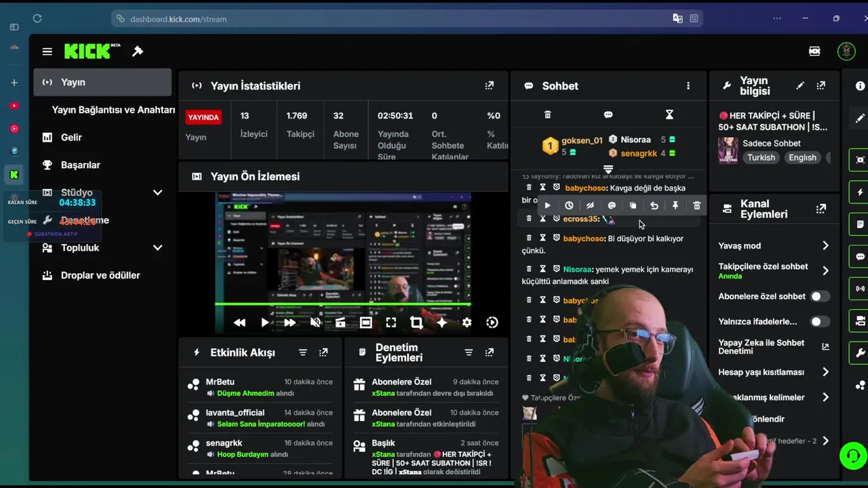The width and height of the screenshot is (868, 488).
Task: Click username Nisoraa in leaderboard
Action: pos(635,140)
